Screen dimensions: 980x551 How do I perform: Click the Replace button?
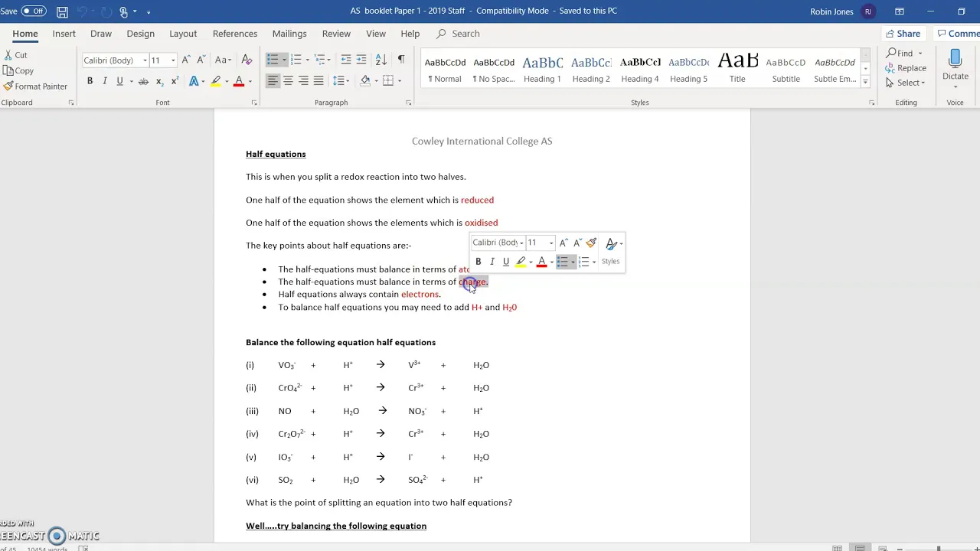(x=906, y=68)
